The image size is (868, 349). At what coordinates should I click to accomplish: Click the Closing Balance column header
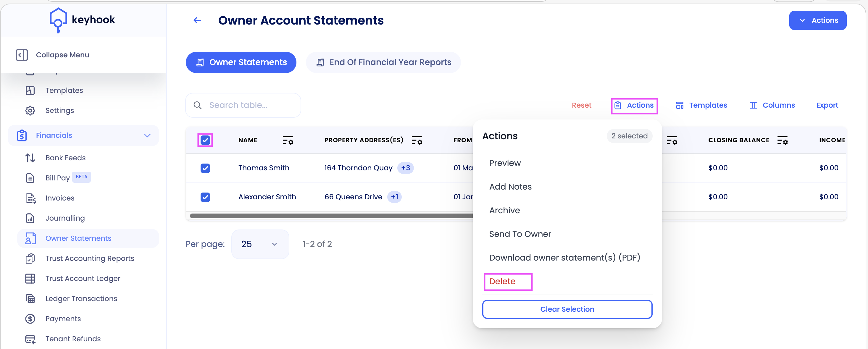[x=739, y=140]
